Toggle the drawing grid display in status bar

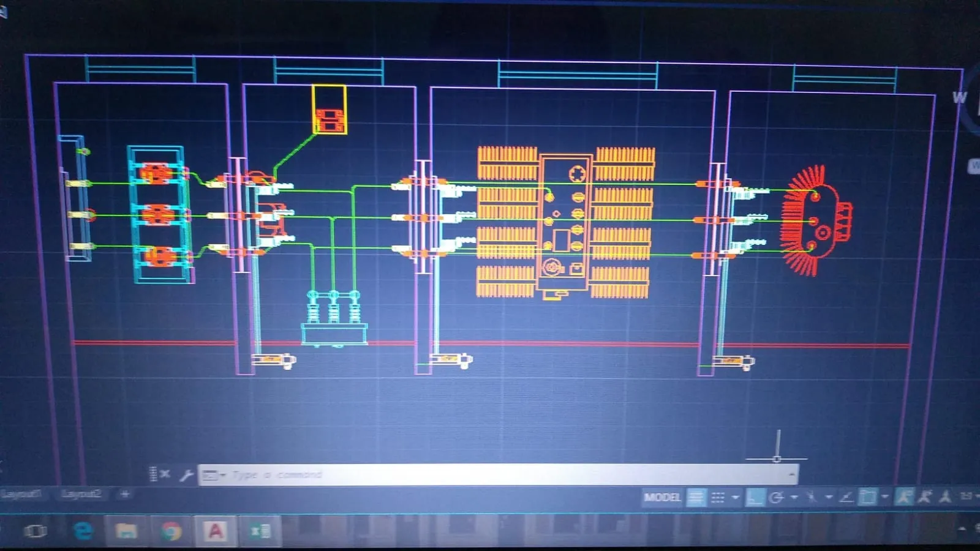(x=696, y=497)
